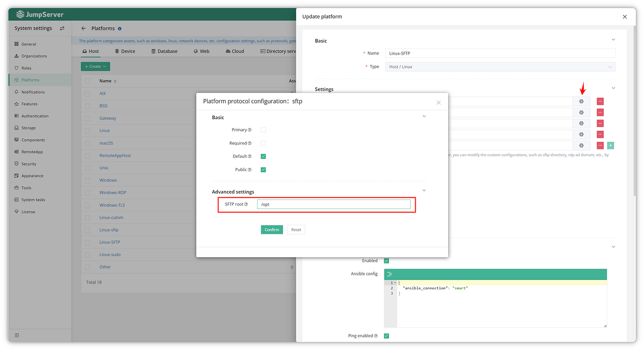Screen dimensions: 644x350
Task: Click the gear icon indicated by the red arrow
Action: click(x=581, y=102)
